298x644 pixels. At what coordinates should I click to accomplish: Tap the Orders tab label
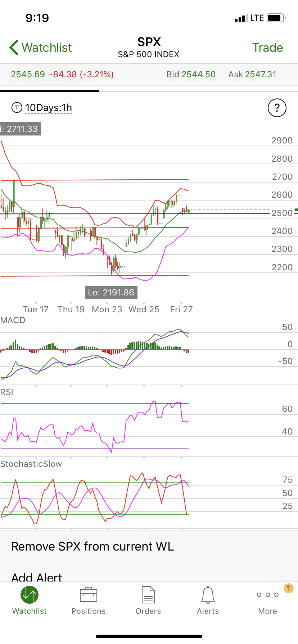point(148,611)
